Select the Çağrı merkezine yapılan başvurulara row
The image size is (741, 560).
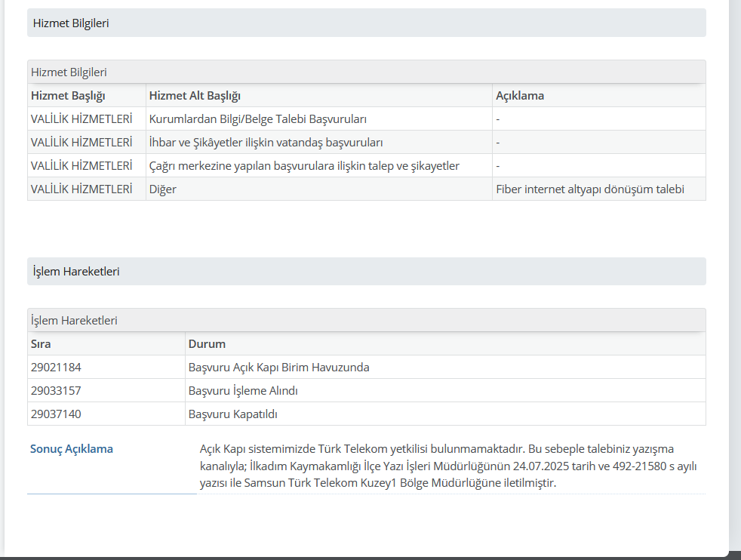pyautogui.click(x=366, y=165)
